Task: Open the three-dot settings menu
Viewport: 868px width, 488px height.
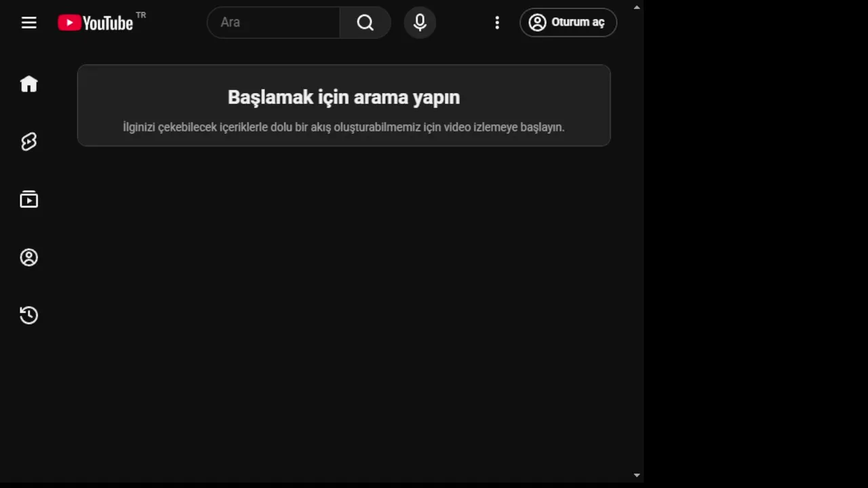Action: point(497,22)
